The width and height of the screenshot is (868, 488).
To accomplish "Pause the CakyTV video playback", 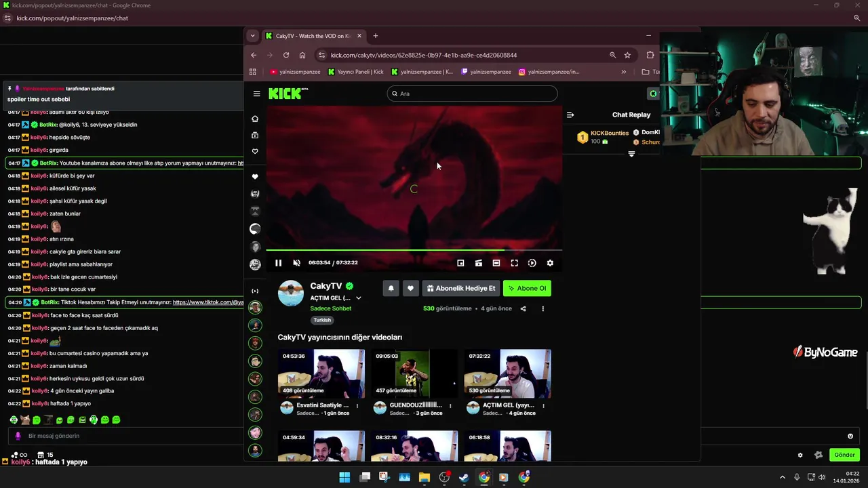I will pos(278,263).
